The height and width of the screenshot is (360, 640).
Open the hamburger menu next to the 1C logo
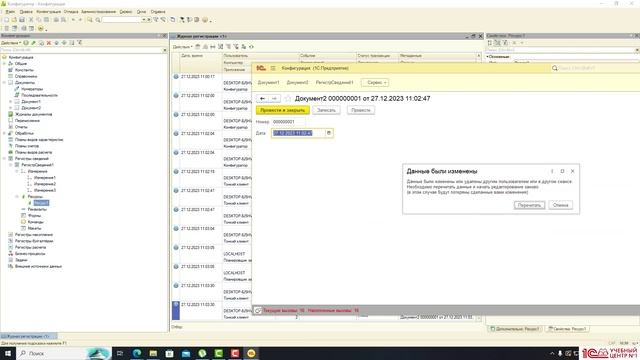point(273,68)
